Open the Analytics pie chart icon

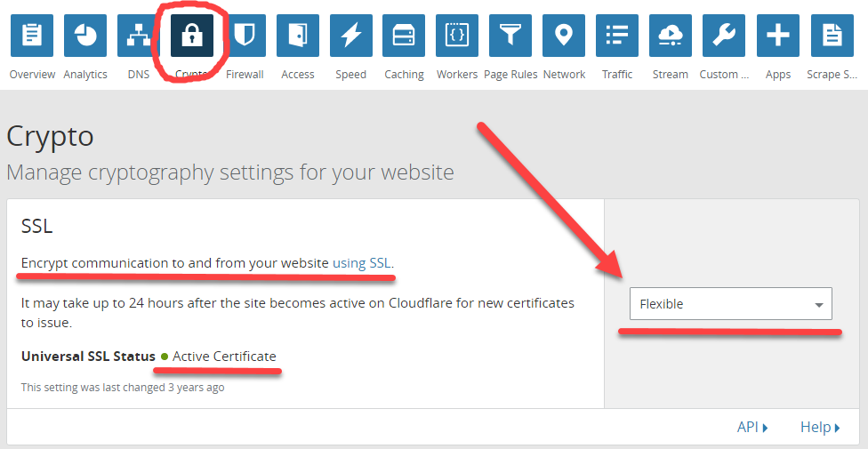click(85, 36)
